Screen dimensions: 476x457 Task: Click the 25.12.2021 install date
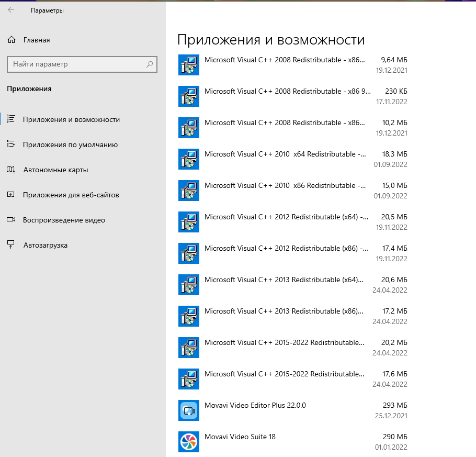tap(391, 416)
